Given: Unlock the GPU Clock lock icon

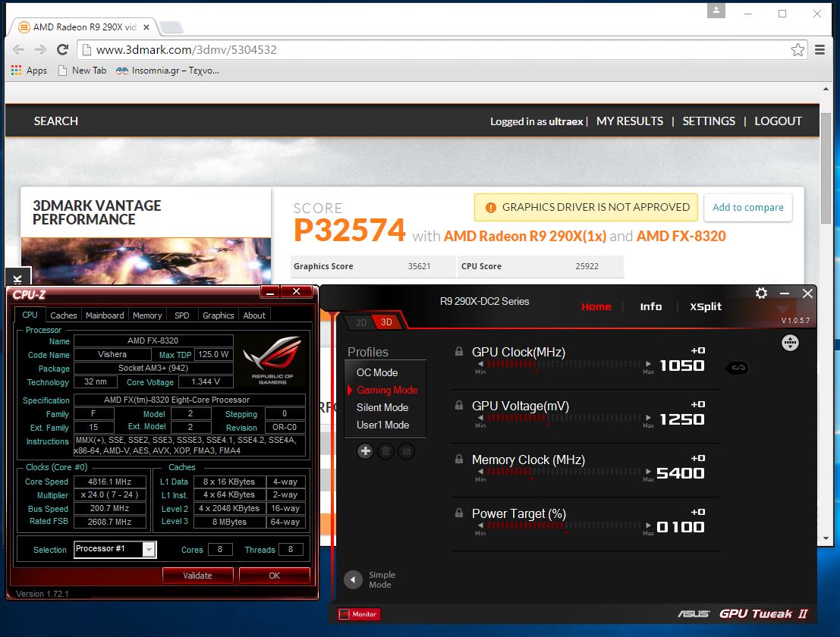Looking at the screenshot, I should point(459,352).
